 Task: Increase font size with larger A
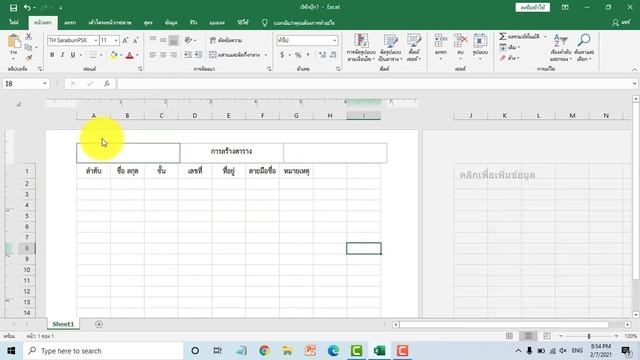point(125,40)
